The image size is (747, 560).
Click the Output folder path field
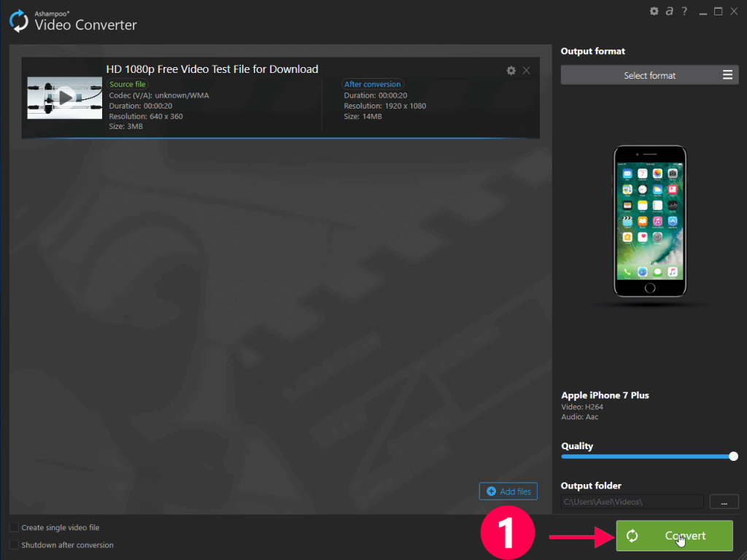tap(632, 502)
